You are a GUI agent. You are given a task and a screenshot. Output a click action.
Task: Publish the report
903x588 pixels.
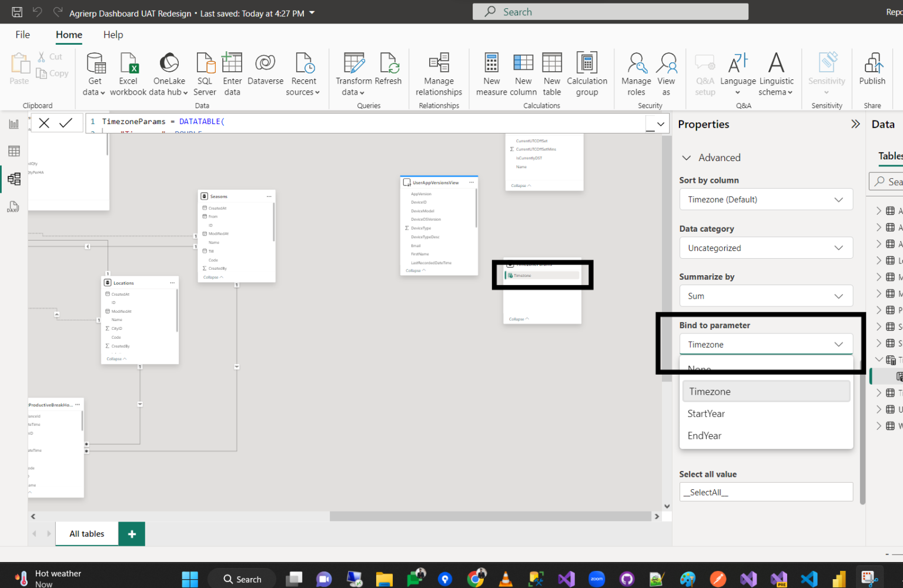pos(872,72)
